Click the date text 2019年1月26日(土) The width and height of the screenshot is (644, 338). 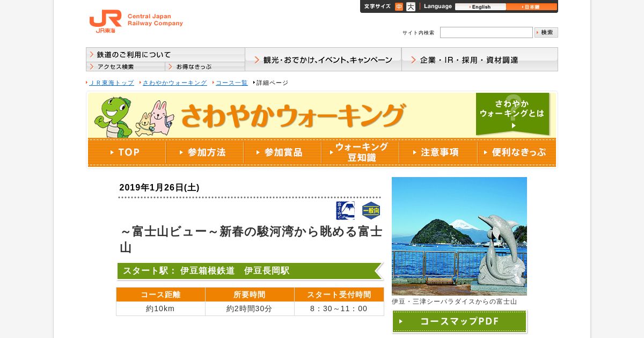[159, 187]
